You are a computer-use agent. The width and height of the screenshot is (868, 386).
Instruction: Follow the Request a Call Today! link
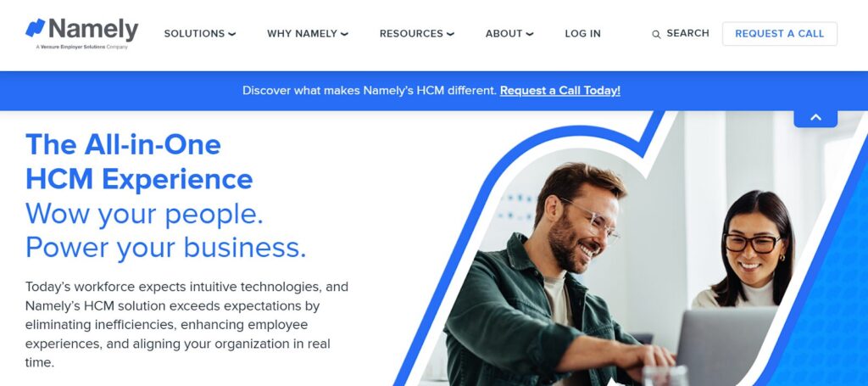tap(560, 90)
